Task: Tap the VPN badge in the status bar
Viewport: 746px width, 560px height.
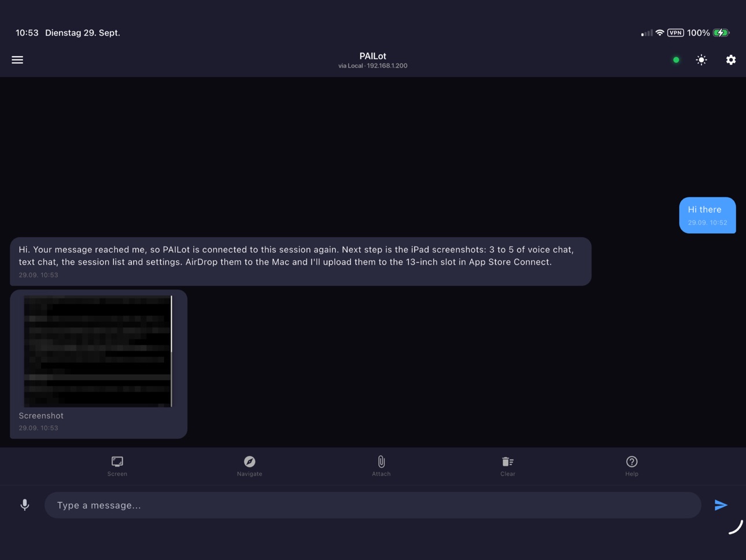Action: [675, 33]
